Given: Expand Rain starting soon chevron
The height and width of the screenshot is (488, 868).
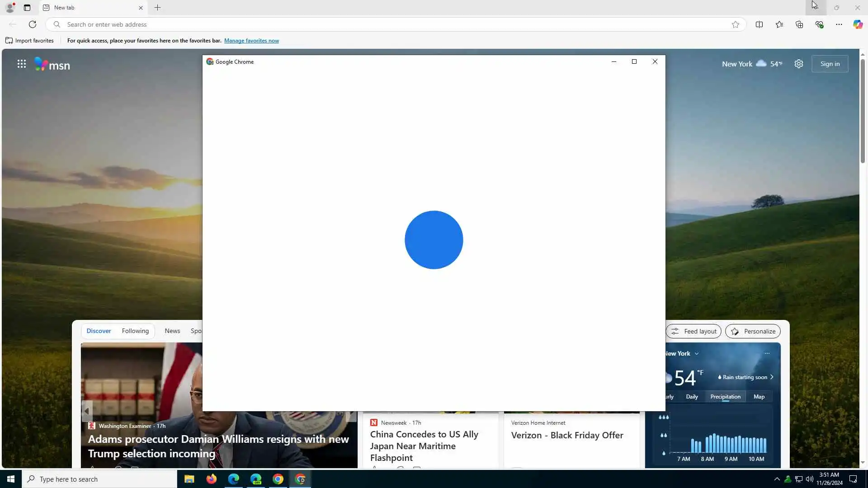Looking at the screenshot, I should point(772,377).
